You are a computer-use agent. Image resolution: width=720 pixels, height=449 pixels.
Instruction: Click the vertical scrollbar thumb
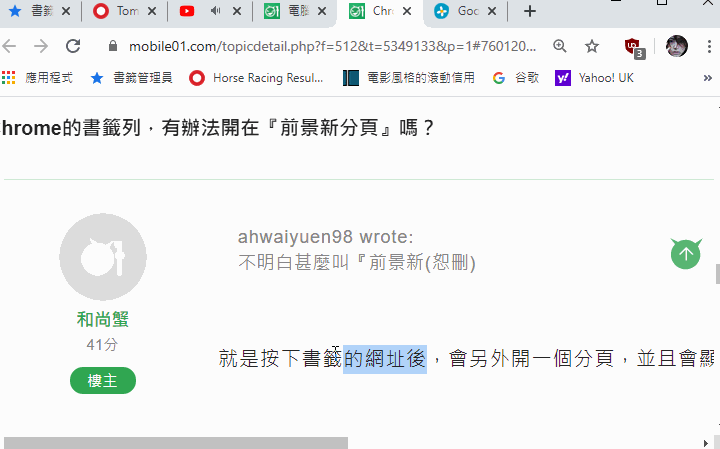pos(718,274)
